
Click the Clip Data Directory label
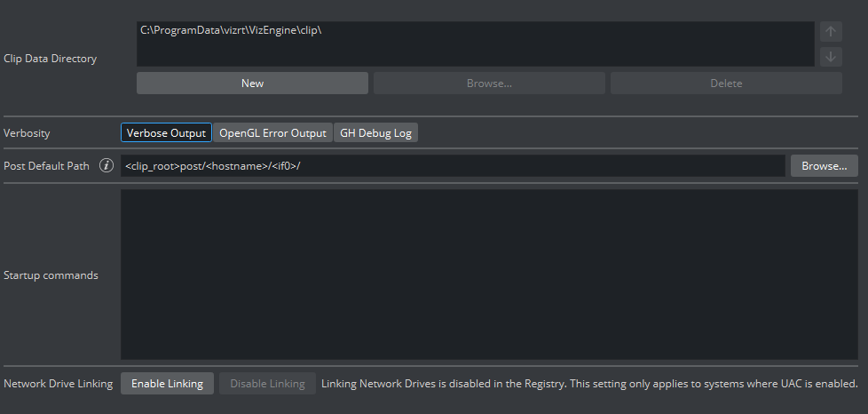[51, 59]
